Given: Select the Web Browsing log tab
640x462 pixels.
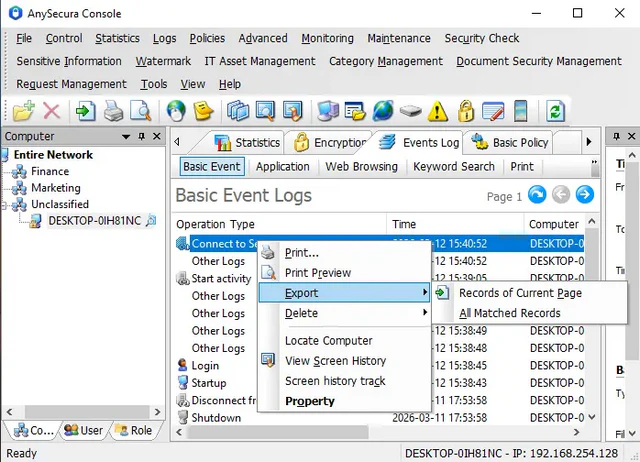Looking at the screenshot, I should coord(361,167).
